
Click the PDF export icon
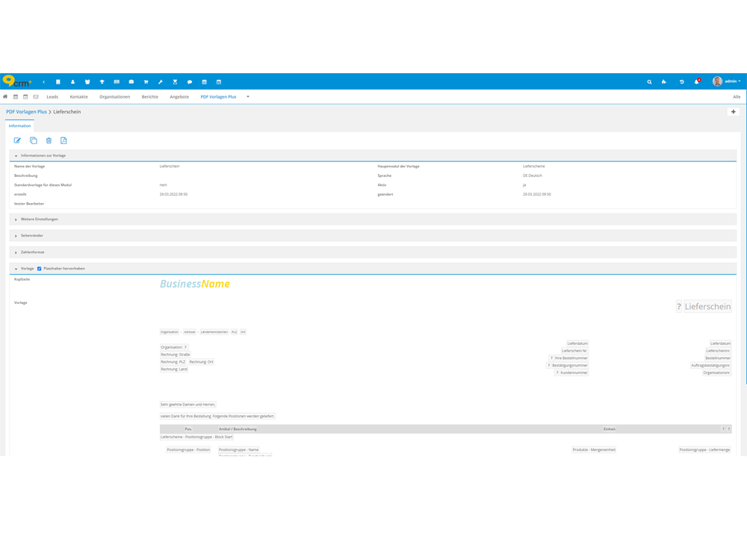pyautogui.click(x=63, y=140)
